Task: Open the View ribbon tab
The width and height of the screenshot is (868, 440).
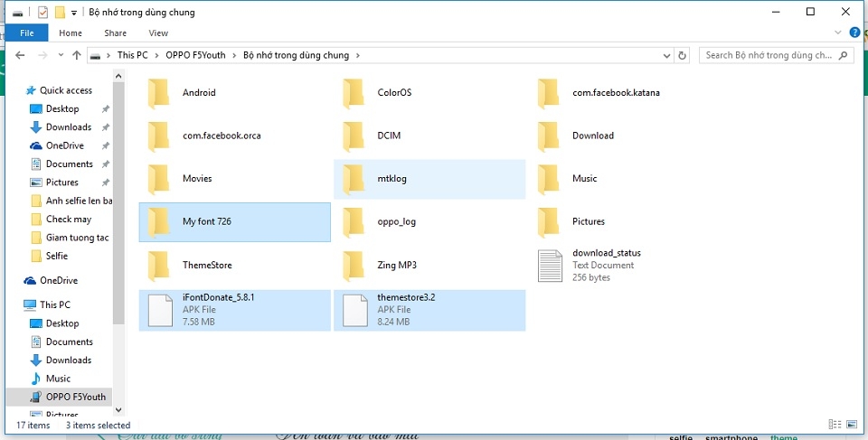Action: tap(158, 33)
